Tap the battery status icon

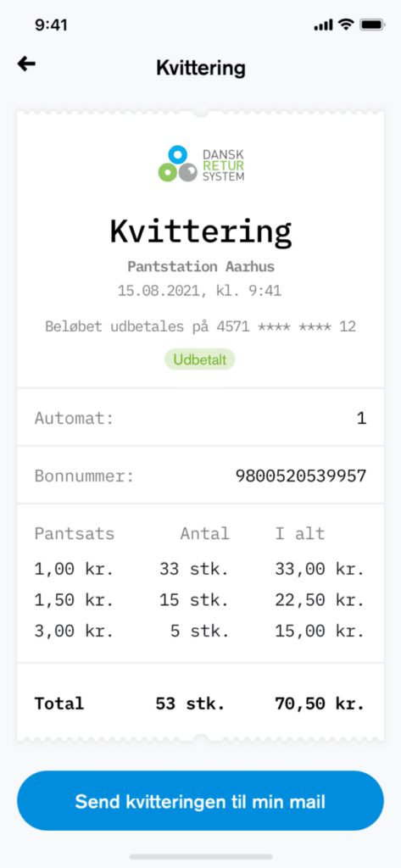coord(371,25)
